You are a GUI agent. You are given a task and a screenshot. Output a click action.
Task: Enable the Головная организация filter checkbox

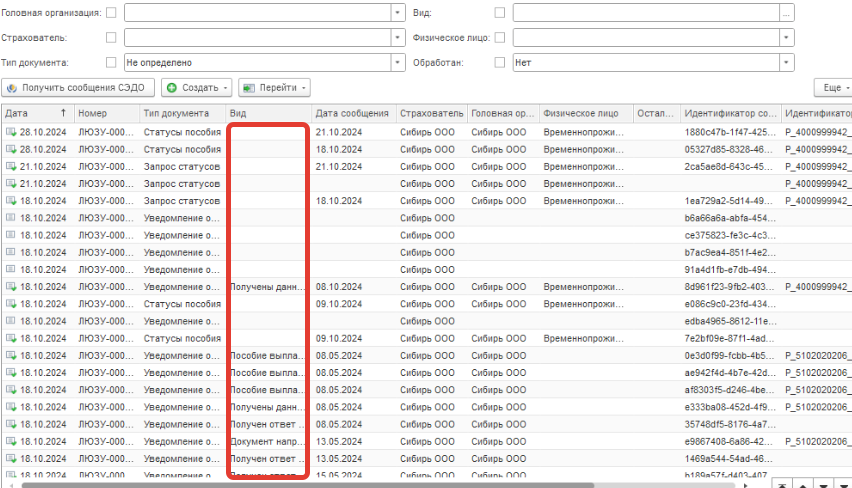pos(111,13)
